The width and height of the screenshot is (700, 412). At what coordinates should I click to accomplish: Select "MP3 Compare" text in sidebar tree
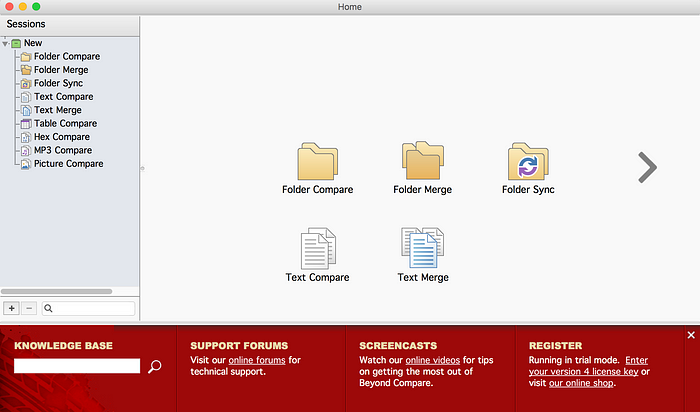point(63,150)
